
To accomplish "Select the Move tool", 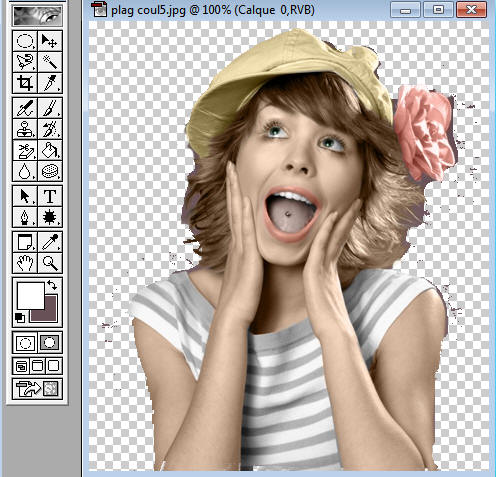I will tap(50, 41).
